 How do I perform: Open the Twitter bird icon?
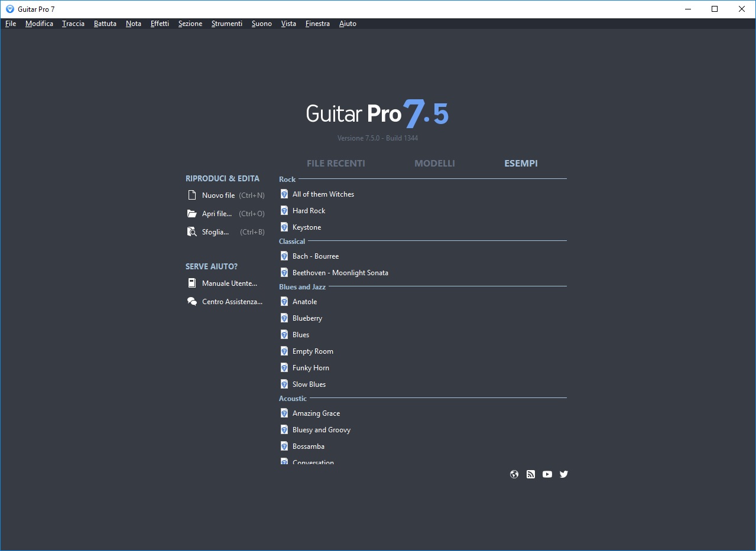564,474
